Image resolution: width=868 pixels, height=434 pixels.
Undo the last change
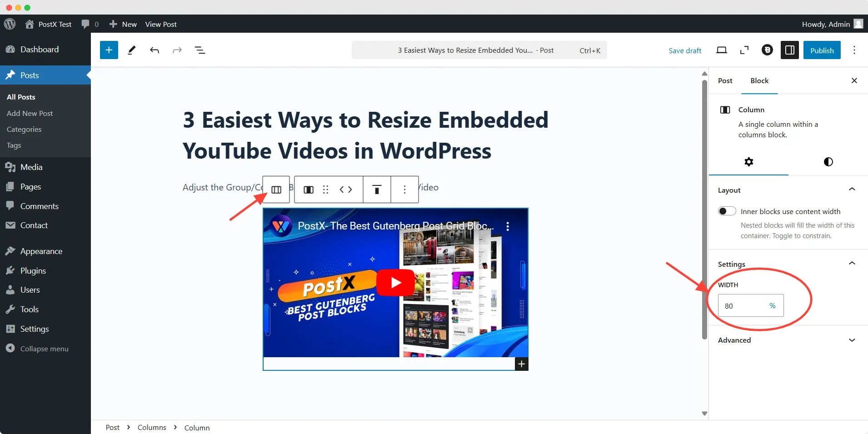(155, 50)
